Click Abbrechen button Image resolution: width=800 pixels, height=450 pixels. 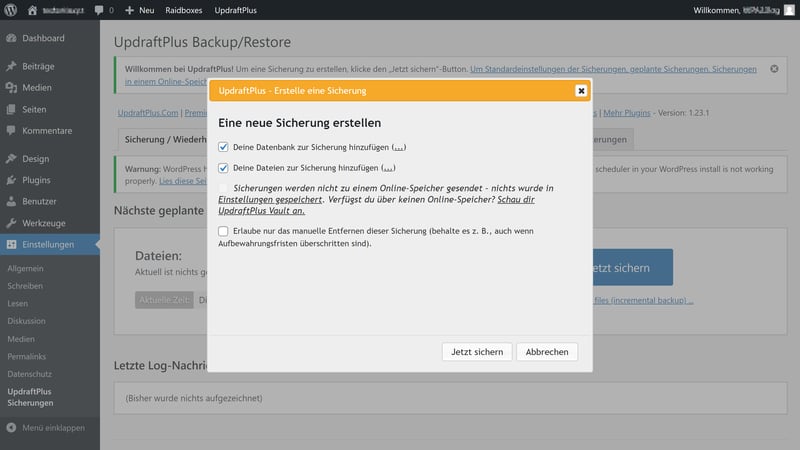(x=547, y=352)
